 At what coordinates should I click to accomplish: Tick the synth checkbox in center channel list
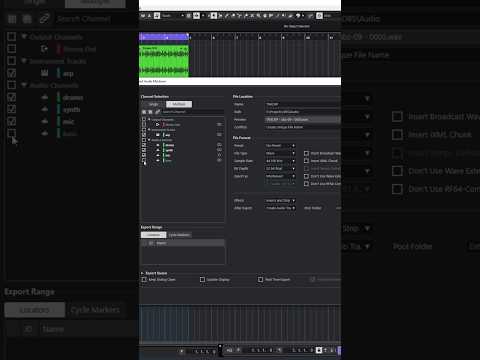coord(144,150)
